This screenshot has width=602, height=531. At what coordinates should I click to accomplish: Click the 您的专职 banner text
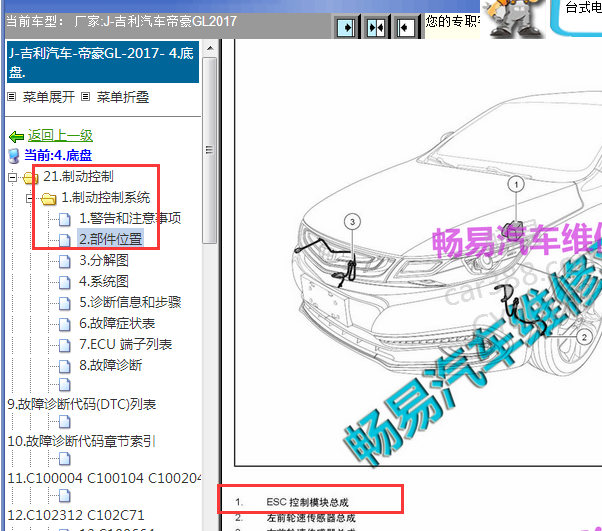click(x=452, y=21)
